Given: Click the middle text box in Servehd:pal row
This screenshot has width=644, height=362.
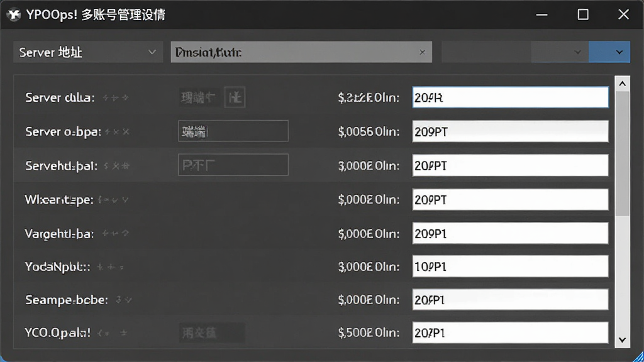Looking at the screenshot, I should click(233, 165).
